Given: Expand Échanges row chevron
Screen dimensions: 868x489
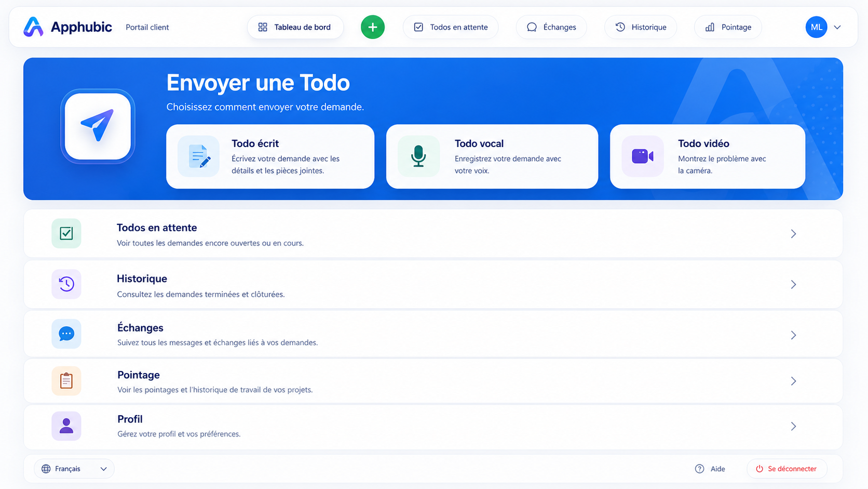Looking at the screenshot, I should (x=793, y=335).
